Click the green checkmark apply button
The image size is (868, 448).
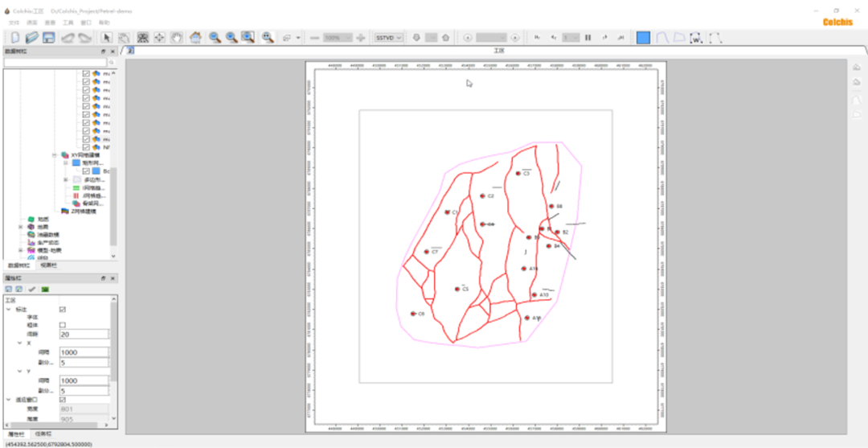pyautogui.click(x=32, y=289)
